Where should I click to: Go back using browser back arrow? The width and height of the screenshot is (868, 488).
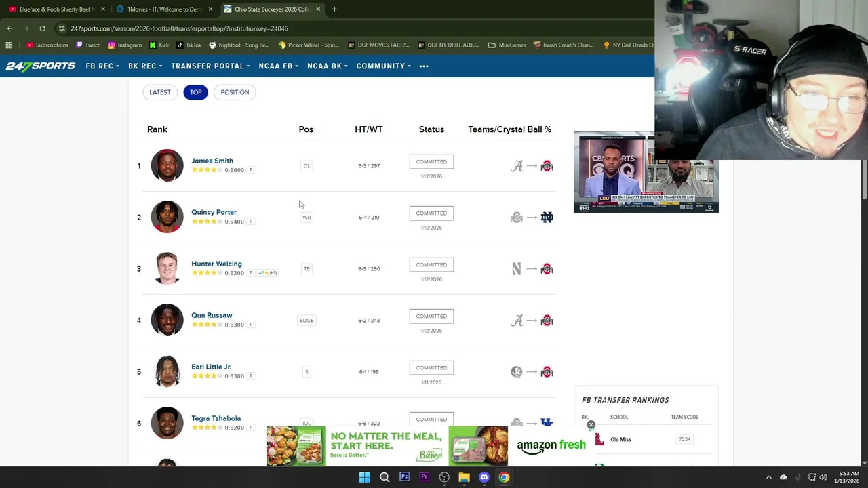click(9, 28)
